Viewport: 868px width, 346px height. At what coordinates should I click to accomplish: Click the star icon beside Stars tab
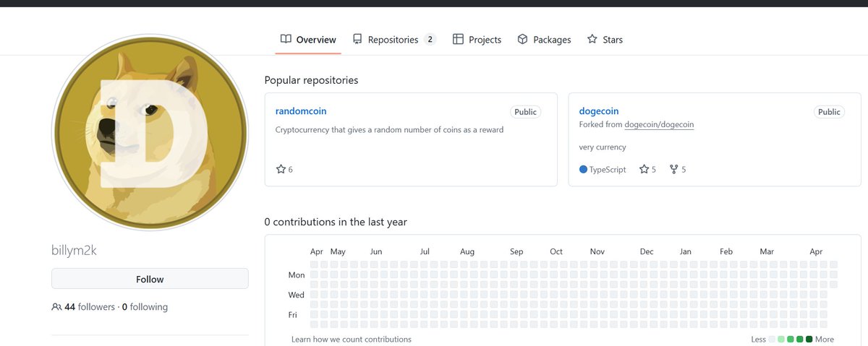(592, 39)
